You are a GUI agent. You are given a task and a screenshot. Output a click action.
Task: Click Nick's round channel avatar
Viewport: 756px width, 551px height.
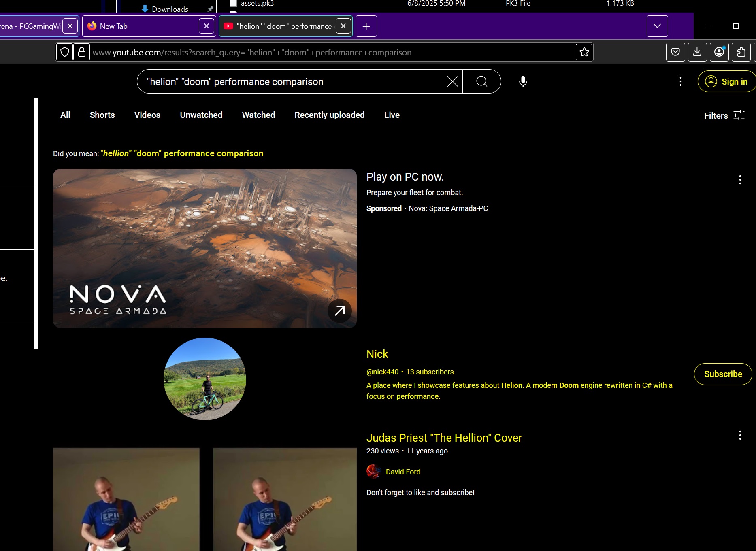[x=205, y=379]
